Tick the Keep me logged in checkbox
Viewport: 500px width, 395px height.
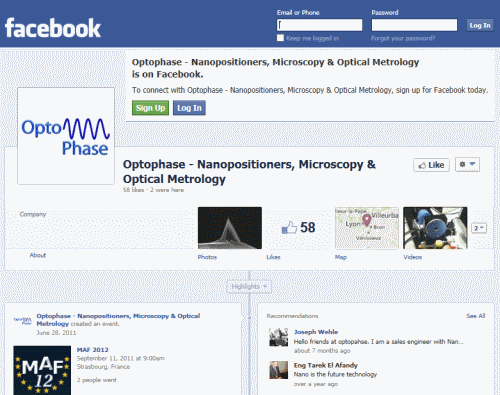pyautogui.click(x=280, y=38)
